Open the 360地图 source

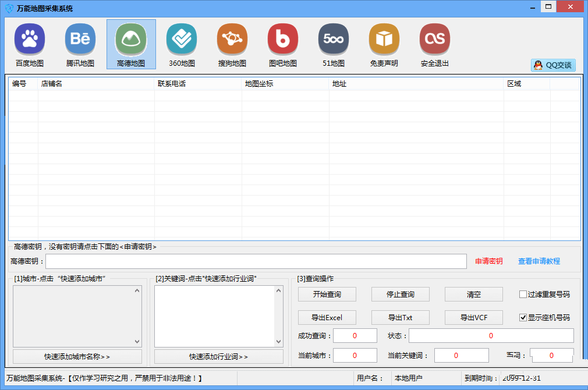(182, 44)
